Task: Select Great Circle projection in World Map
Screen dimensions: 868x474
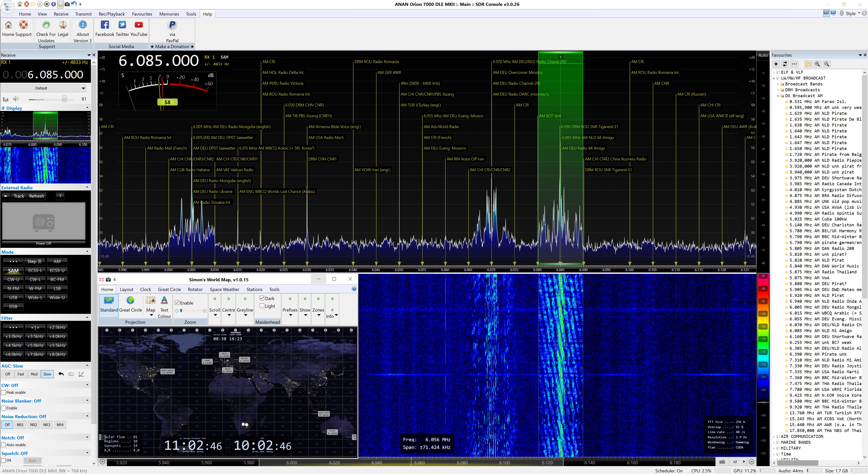Action: [x=130, y=300]
